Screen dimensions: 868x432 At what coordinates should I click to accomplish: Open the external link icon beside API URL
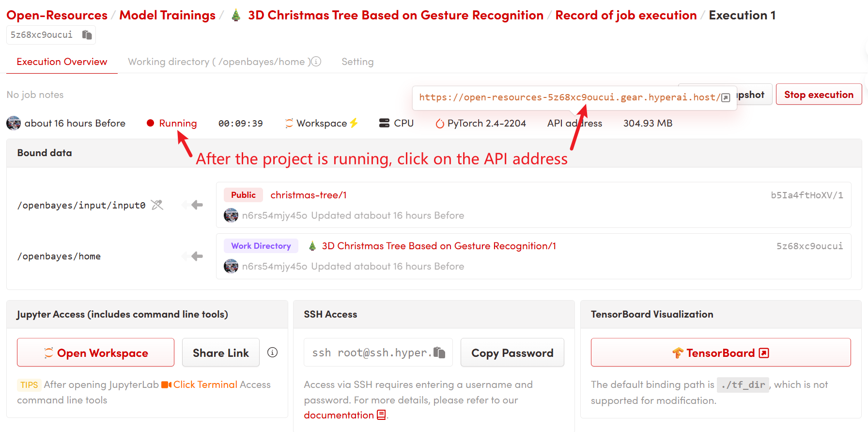click(x=726, y=98)
